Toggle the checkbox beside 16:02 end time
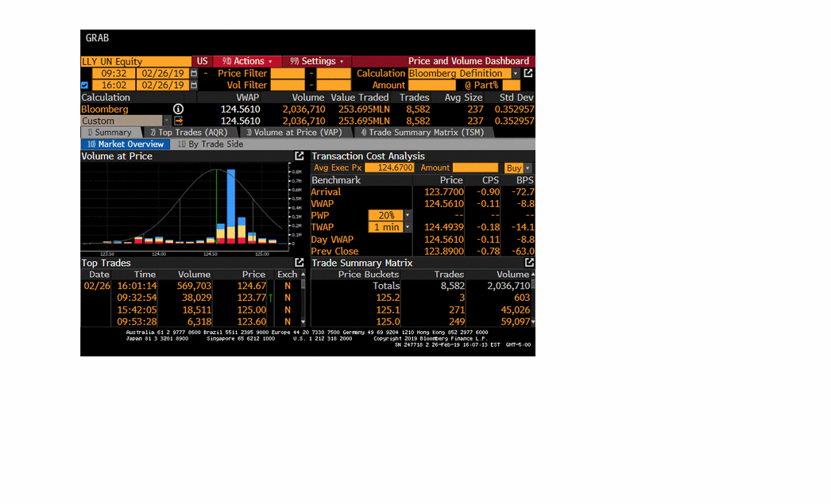The height and width of the screenshot is (504, 831). 85,85
